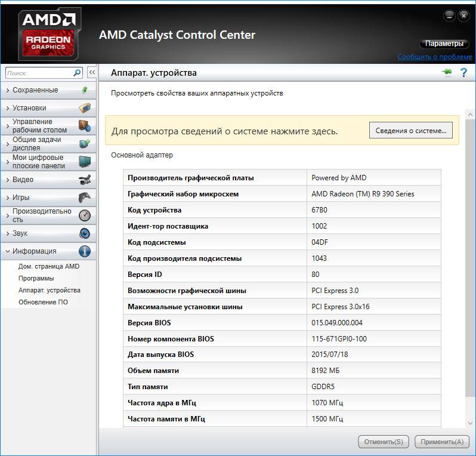Expand the Сохраненные section
Image resolution: width=476 pixels, height=456 pixels.
click(x=35, y=90)
